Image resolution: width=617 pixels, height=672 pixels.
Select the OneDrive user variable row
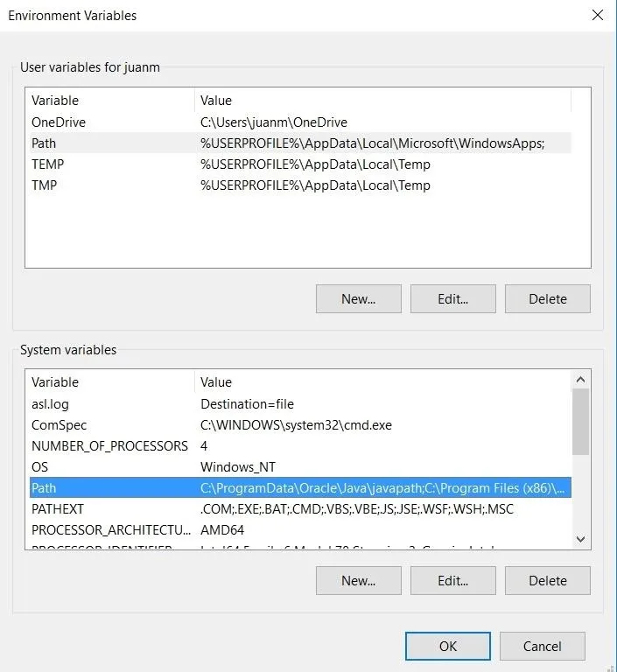(x=300, y=122)
